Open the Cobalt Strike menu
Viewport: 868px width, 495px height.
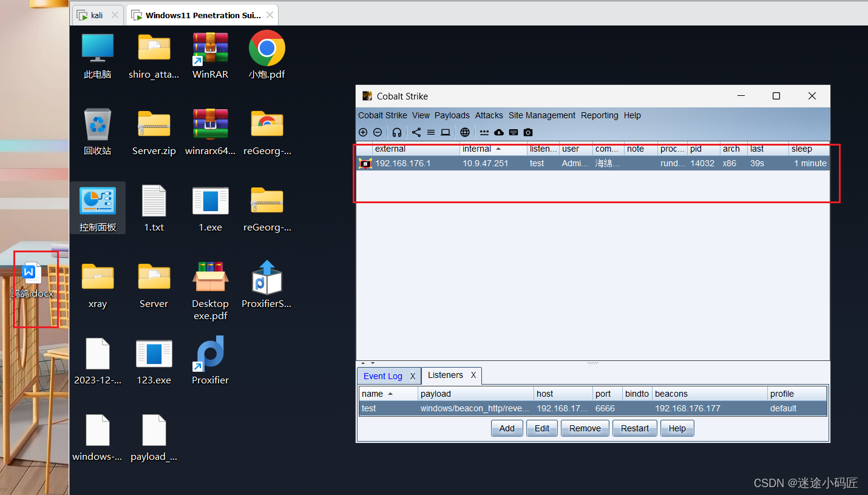(x=382, y=115)
